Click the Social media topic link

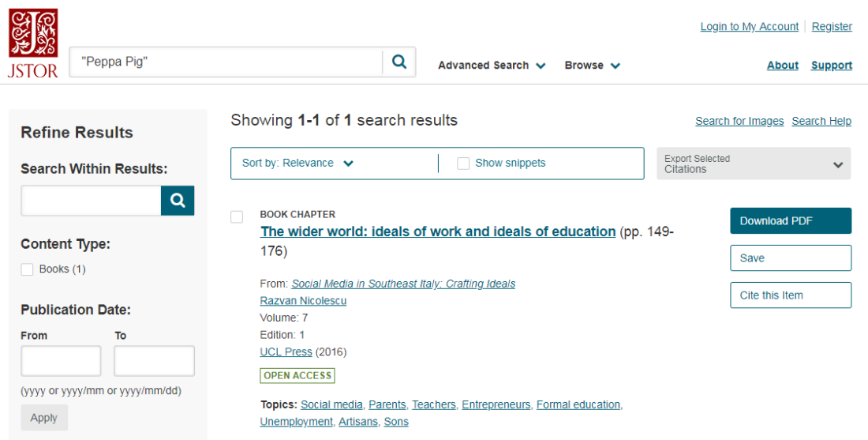[331, 404]
